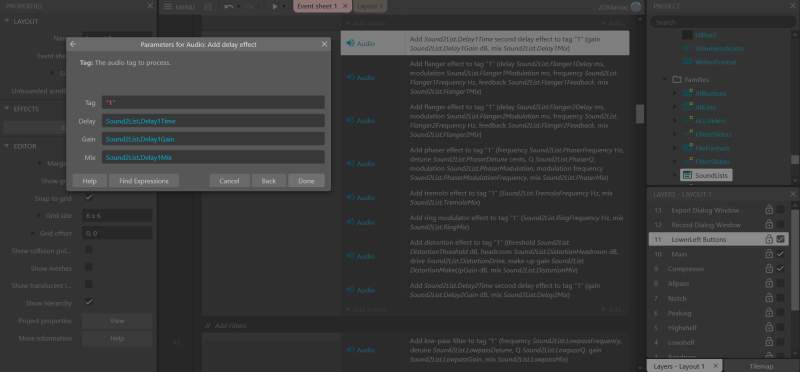Click Audio icon on the Delay2 action
The width and height of the screenshot is (800, 372).
(350, 290)
